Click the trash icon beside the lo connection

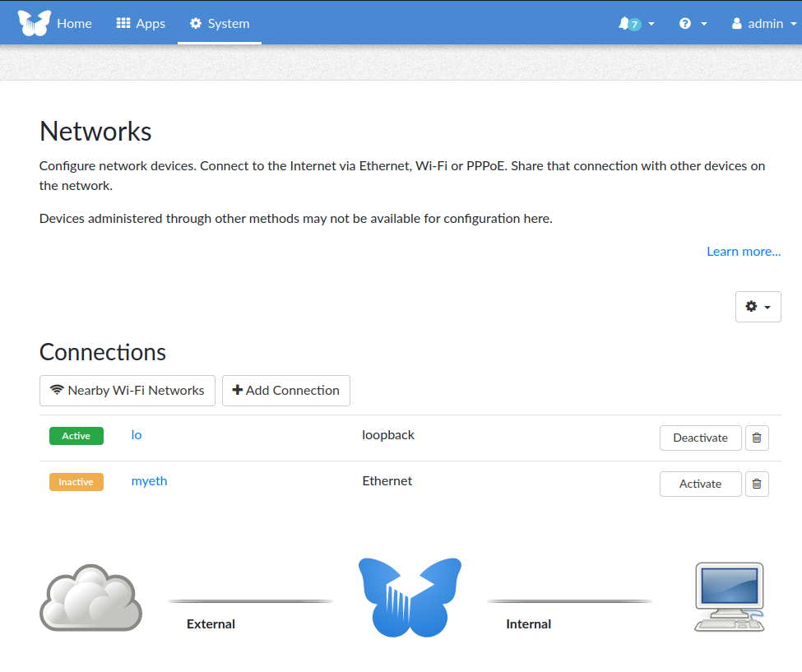pyautogui.click(x=756, y=438)
